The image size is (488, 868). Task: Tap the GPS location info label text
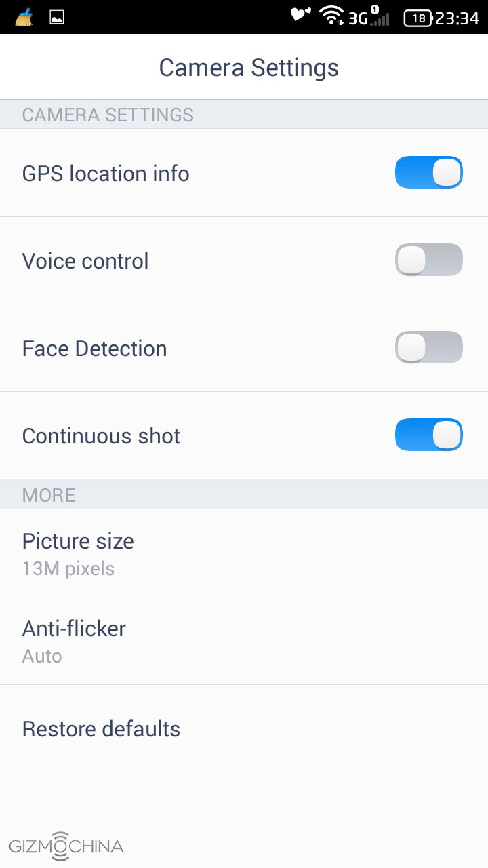point(106,174)
